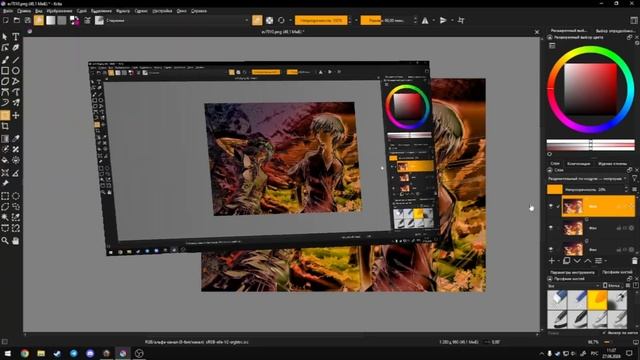
Task: Open the vertical mirror options dropdown arrow
Action: tap(452, 20)
